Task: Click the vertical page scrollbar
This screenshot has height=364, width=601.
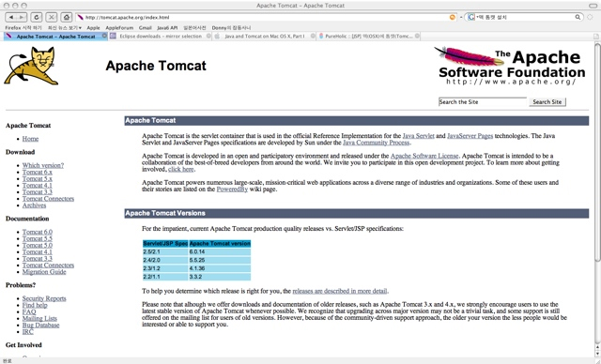Action: (597, 153)
